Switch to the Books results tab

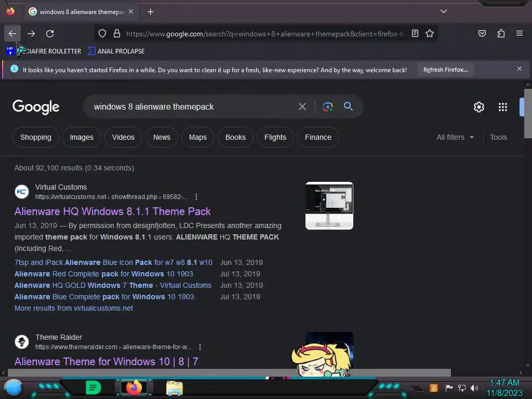(235, 137)
